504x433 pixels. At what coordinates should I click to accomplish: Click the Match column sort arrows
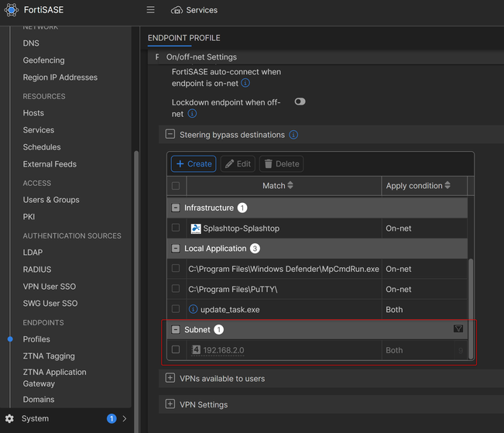290,186
